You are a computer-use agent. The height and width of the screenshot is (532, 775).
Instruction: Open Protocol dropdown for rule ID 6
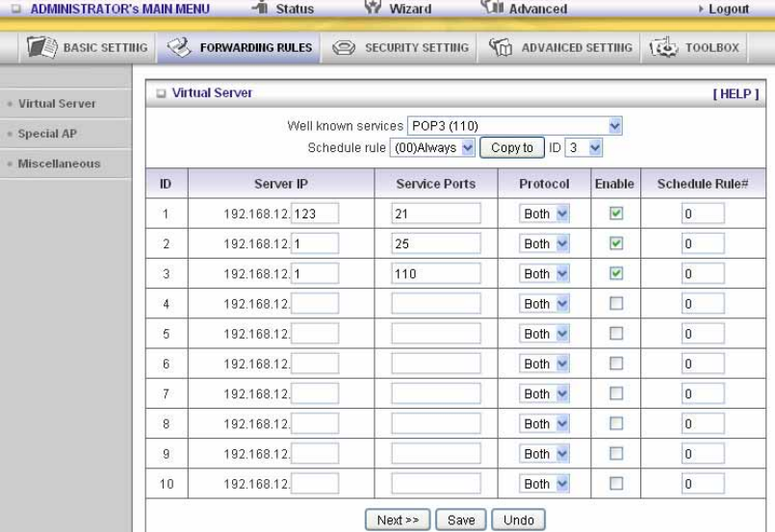[x=544, y=364]
